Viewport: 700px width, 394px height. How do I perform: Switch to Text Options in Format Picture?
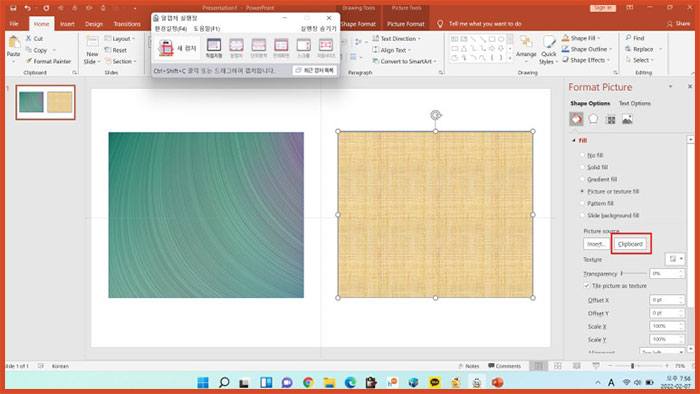pos(634,103)
